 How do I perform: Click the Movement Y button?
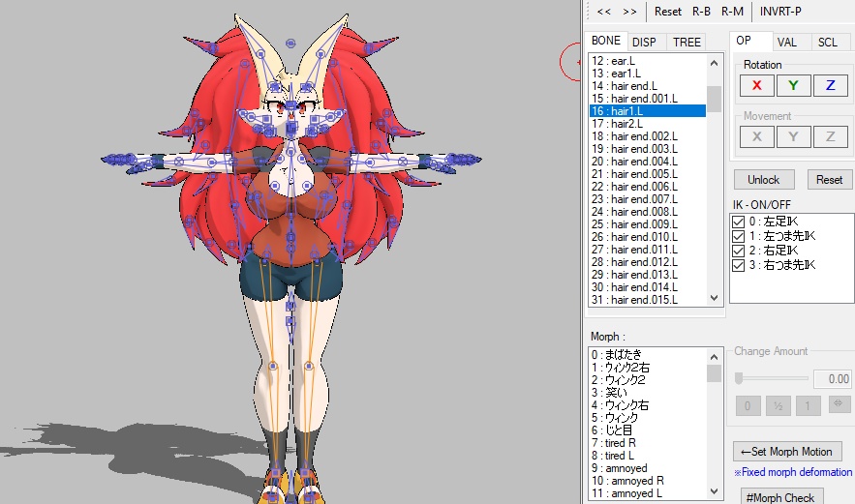coord(793,136)
